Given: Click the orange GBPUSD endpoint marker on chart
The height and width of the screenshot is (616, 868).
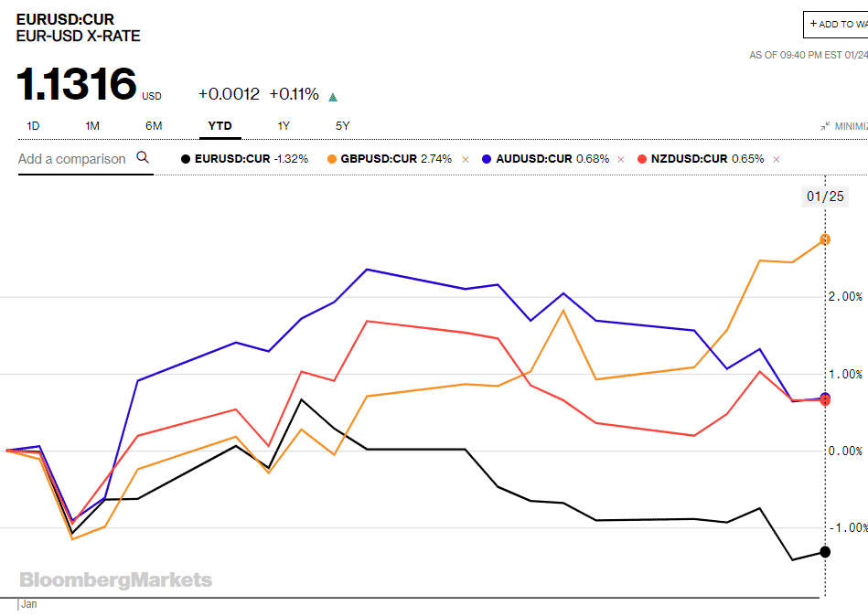Looking at the screenshot, I should [825, 239].
